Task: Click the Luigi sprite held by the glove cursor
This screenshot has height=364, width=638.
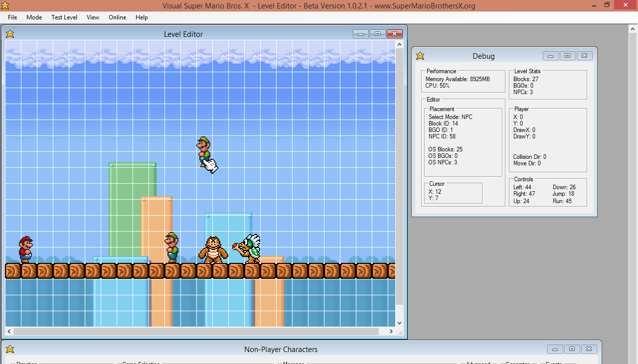Action: point(203,151)
